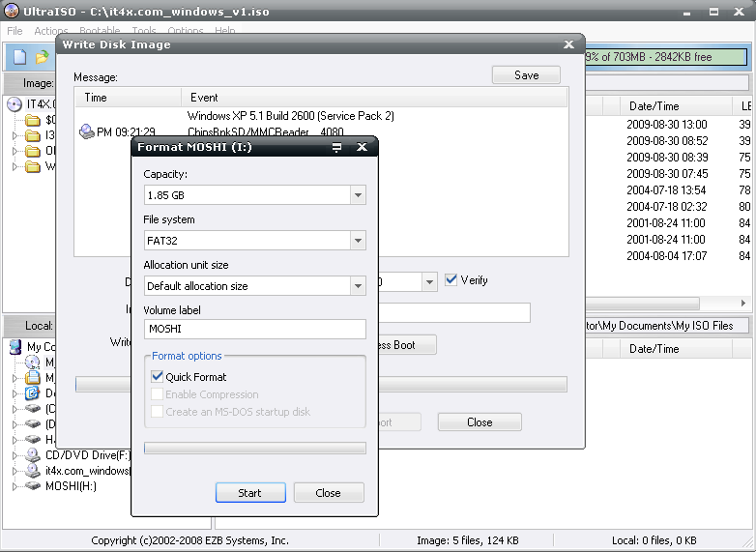Click the folder icon beside the 'W' row
The width and height of the screenshot is (756, 552).
32,167
